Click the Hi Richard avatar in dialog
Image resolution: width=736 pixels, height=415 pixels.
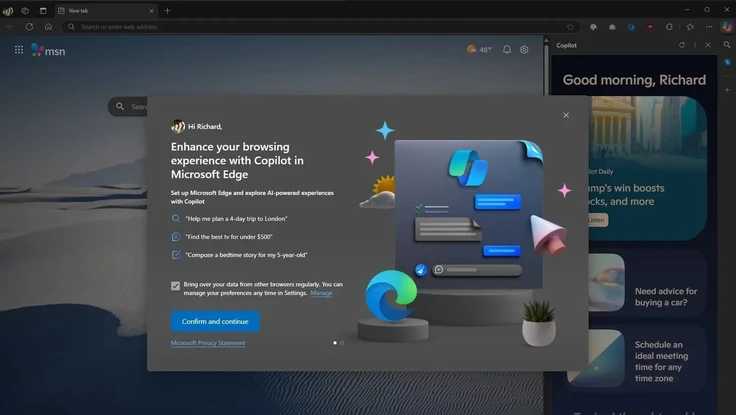[x=178, y=126]
